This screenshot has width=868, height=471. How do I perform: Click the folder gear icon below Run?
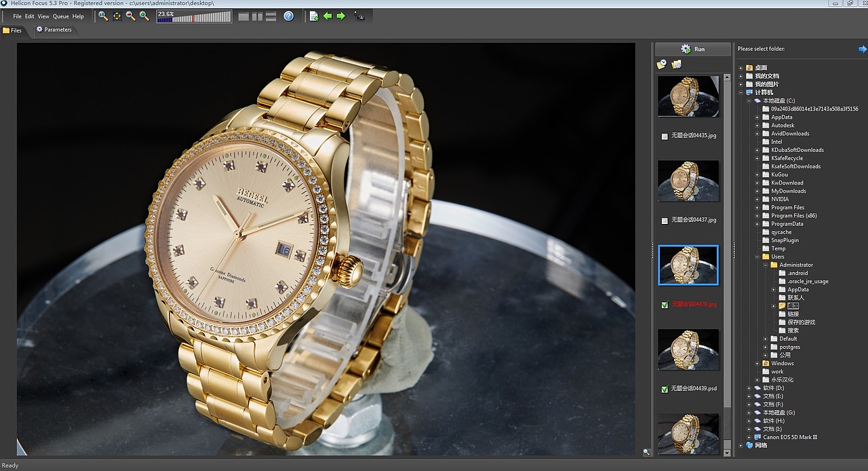(x=676, y=64)
